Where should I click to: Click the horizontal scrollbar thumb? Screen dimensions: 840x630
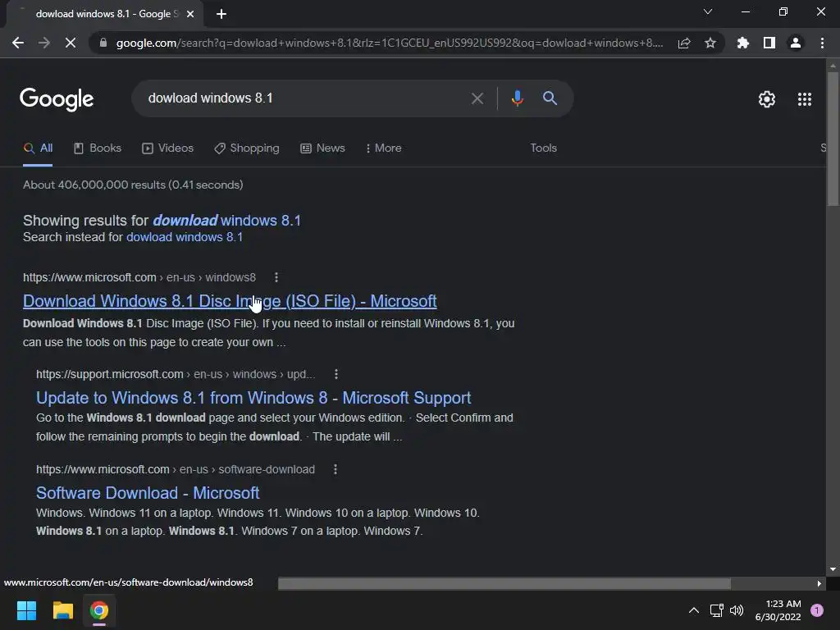tap(504, 583)
